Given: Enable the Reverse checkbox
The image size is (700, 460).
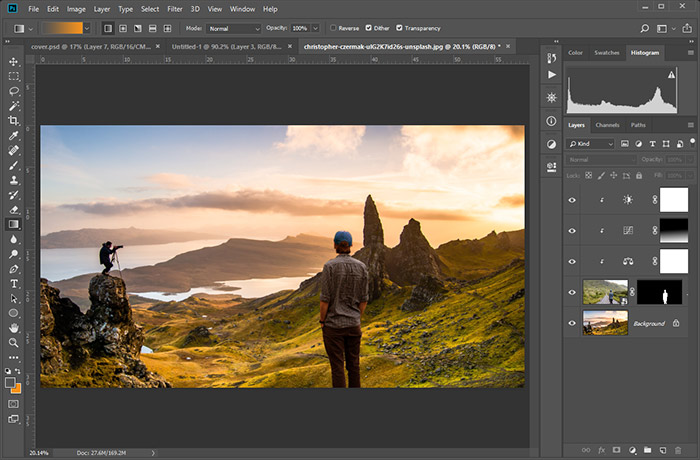Looking at the screenshot, I should pos(332,28).
